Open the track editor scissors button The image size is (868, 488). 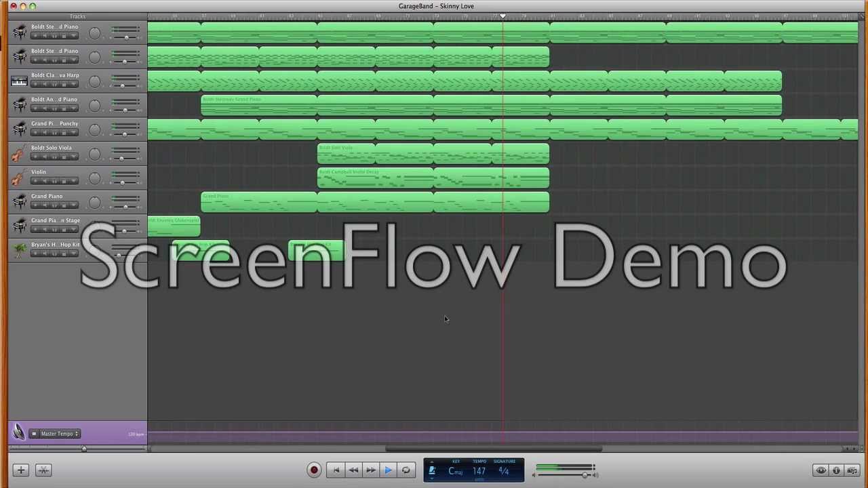pos(43,470)
